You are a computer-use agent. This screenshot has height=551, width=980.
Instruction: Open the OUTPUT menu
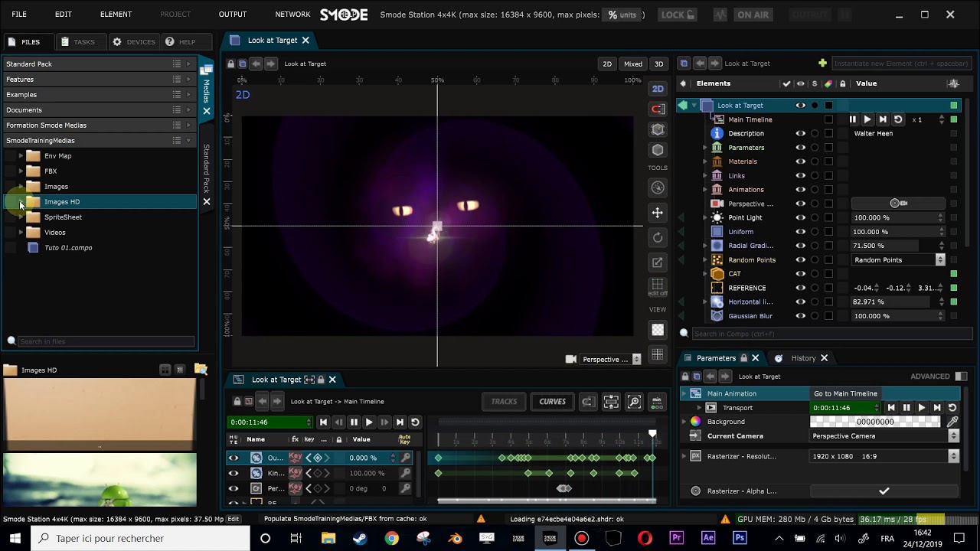point(233,15)
